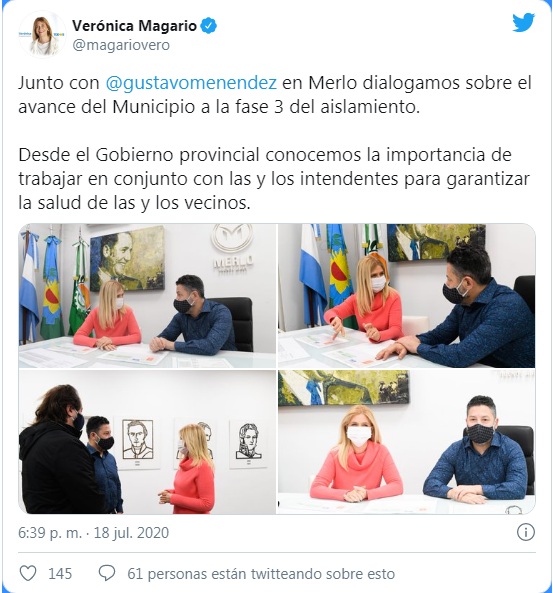Open photo of three people standing
Image resolution: width=553 pixels, height=593 pixels.
[x=147, y=442]
